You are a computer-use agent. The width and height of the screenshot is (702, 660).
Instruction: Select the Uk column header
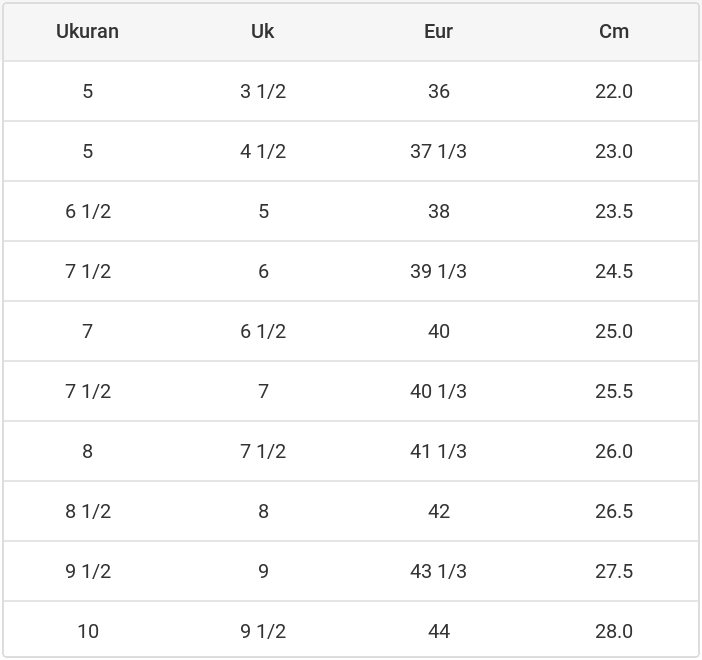pos(263,31)
